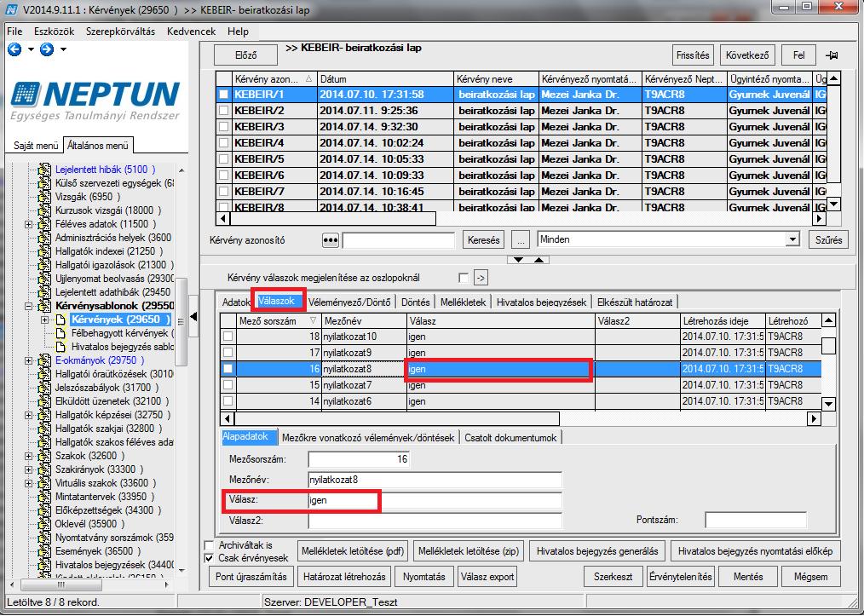The width and height of the screenshot is (864, 616).
Task: Open the back arrow history dropdown
Action: pos(31,49)
